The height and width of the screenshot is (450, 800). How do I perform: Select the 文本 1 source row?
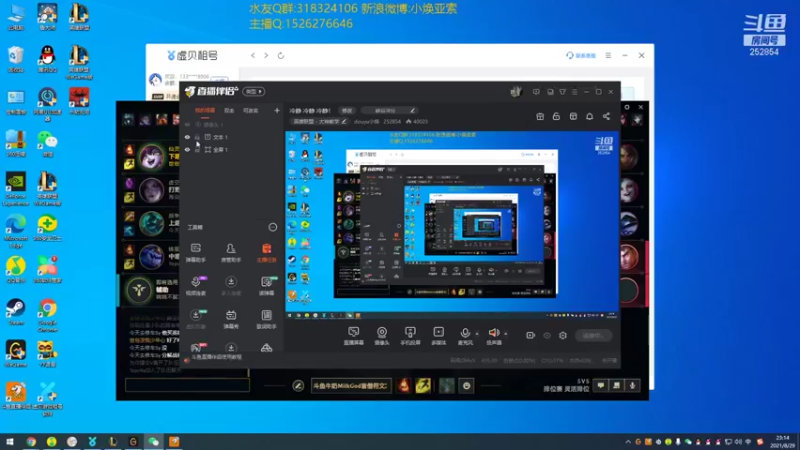[x=231, y=137]
